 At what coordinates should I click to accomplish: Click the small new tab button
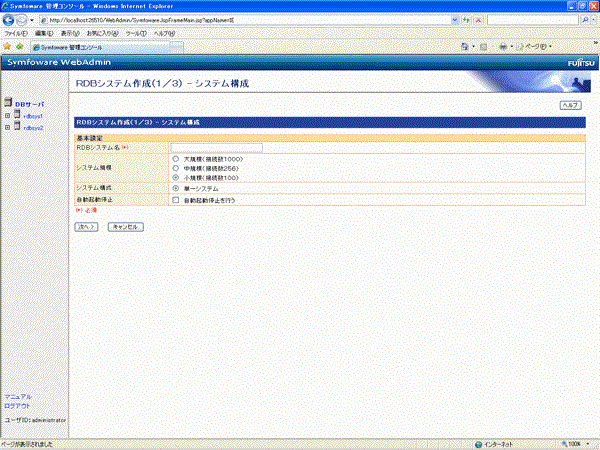176,47
